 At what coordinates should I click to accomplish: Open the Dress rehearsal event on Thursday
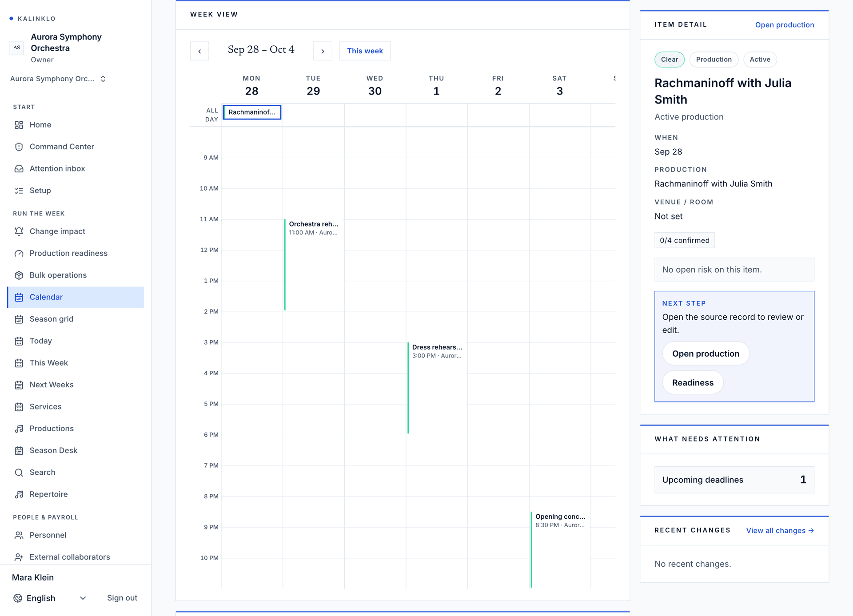[x=436, y=387]
